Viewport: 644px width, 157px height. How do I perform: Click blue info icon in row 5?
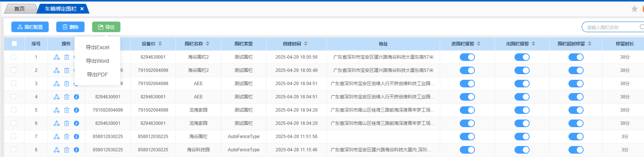[x=76, y=110]
